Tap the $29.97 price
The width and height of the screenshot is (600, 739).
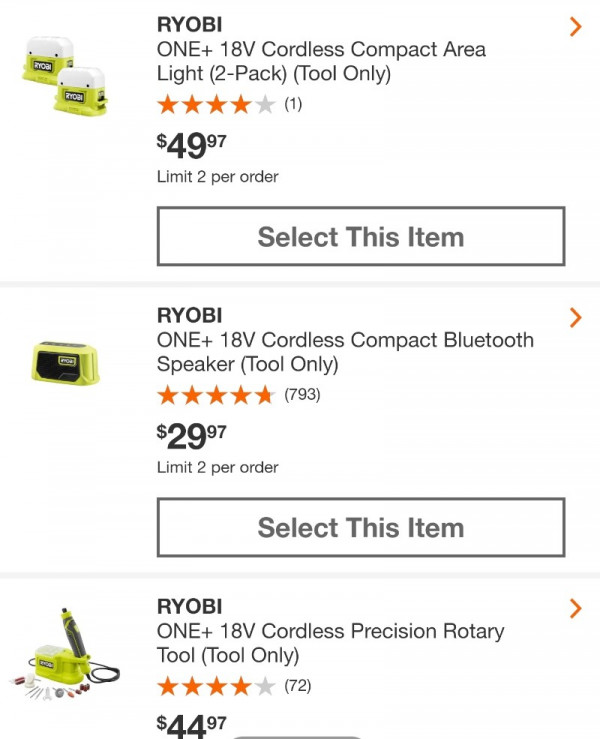click(191, 436)
